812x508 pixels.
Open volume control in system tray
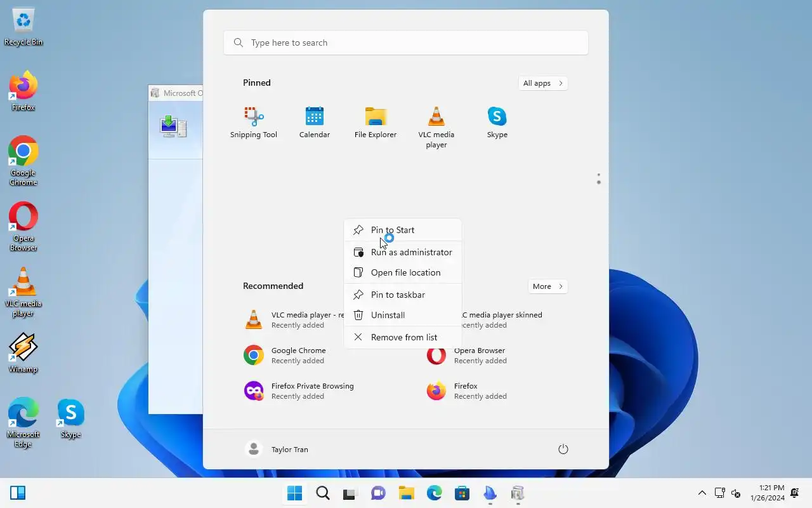click(x=736, y=493)
